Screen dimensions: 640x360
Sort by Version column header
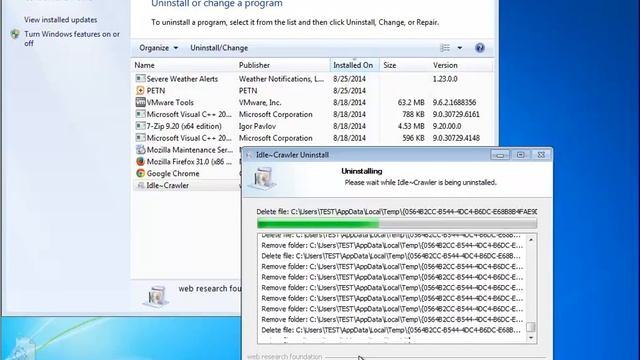click(x=445, y=65)
